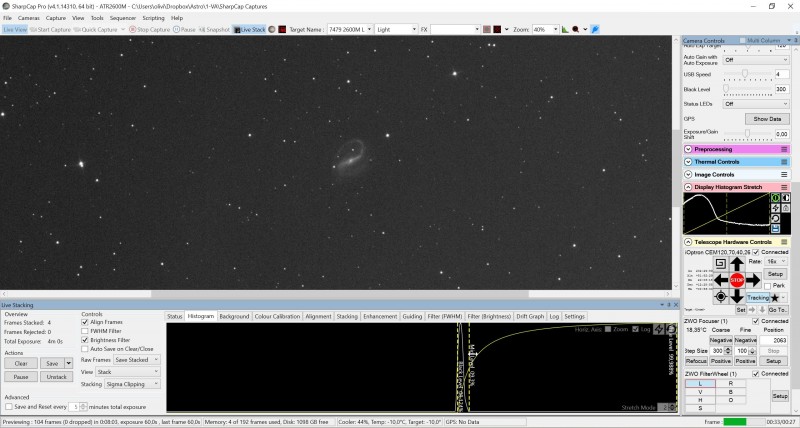This screenshot has height=428, width=800.
Task: Click the Show Data GPS button
Action: pos(767,119)
